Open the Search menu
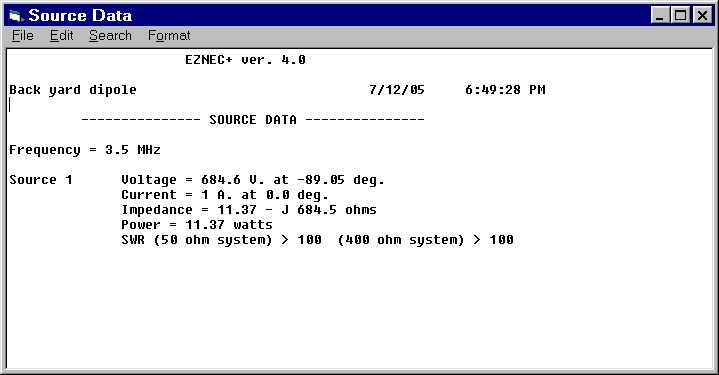The width and height of the screenshot is (719, 375). point(110,36)
